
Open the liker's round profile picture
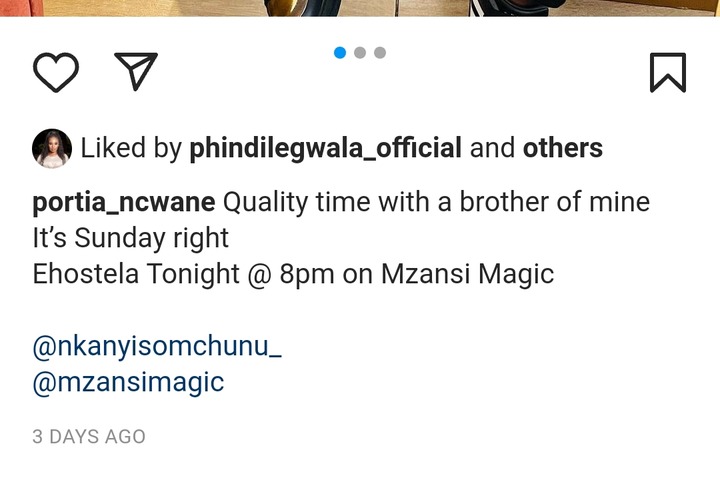(x=52, y=148)
